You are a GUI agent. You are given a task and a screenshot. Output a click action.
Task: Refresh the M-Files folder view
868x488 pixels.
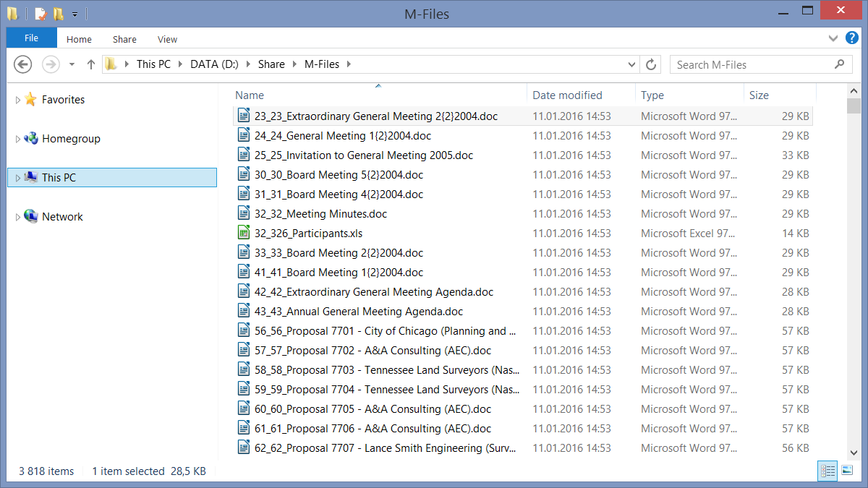[651, 64]
